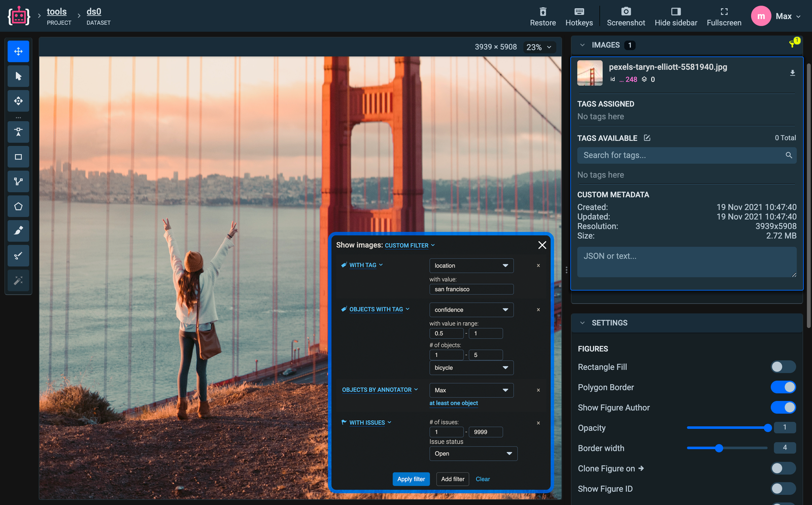Collapse the IMAGES panel header

pyautogui.click(x=582, y=45)
